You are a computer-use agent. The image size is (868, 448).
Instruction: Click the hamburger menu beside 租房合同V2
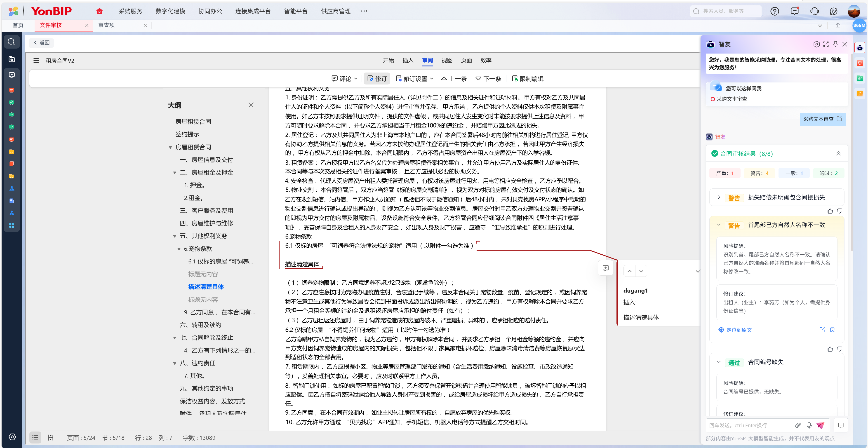click(36, 61)
